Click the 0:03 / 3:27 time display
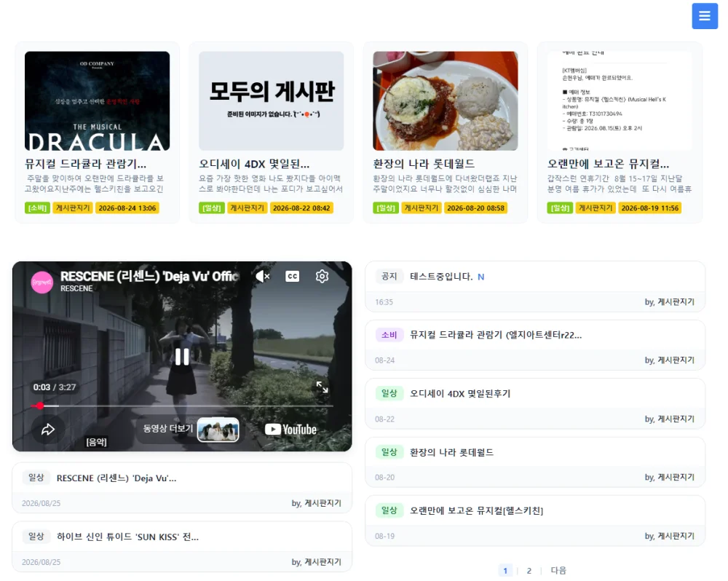Screen dimensions: 728x581 pyautogui.click(x=55, y=387)
